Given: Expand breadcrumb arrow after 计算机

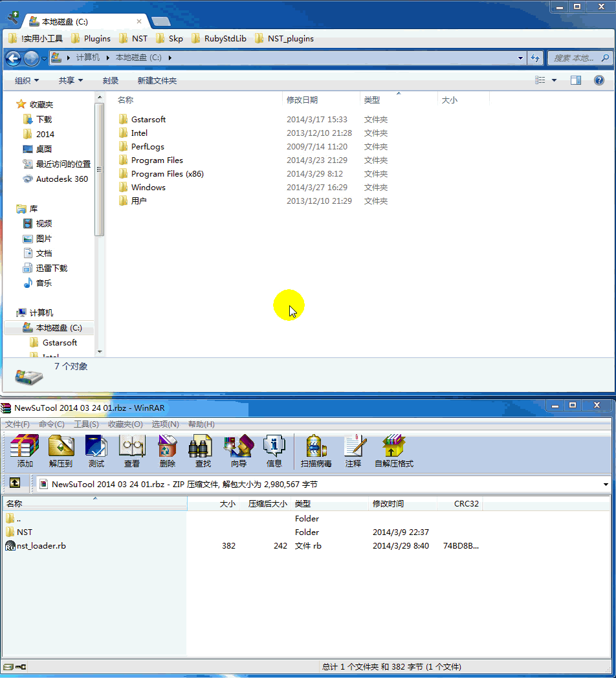Looking at the screenshot, I should pos(107,58).
